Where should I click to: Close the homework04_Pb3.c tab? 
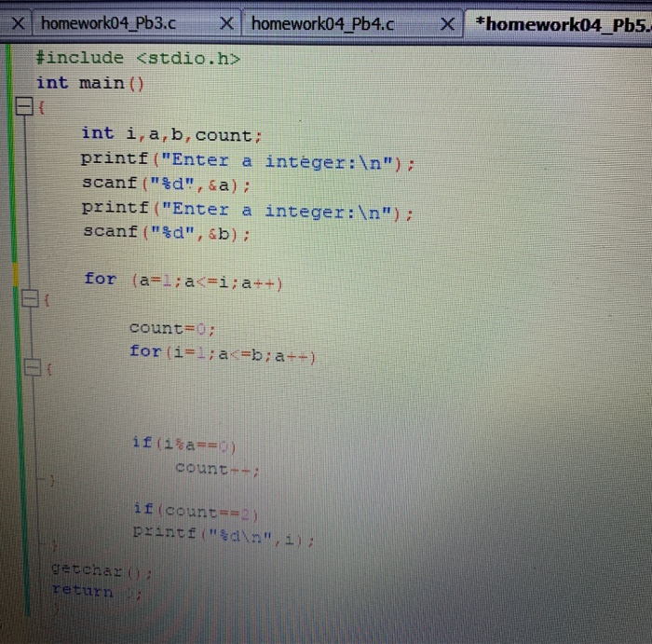click(x=227, y=23)
